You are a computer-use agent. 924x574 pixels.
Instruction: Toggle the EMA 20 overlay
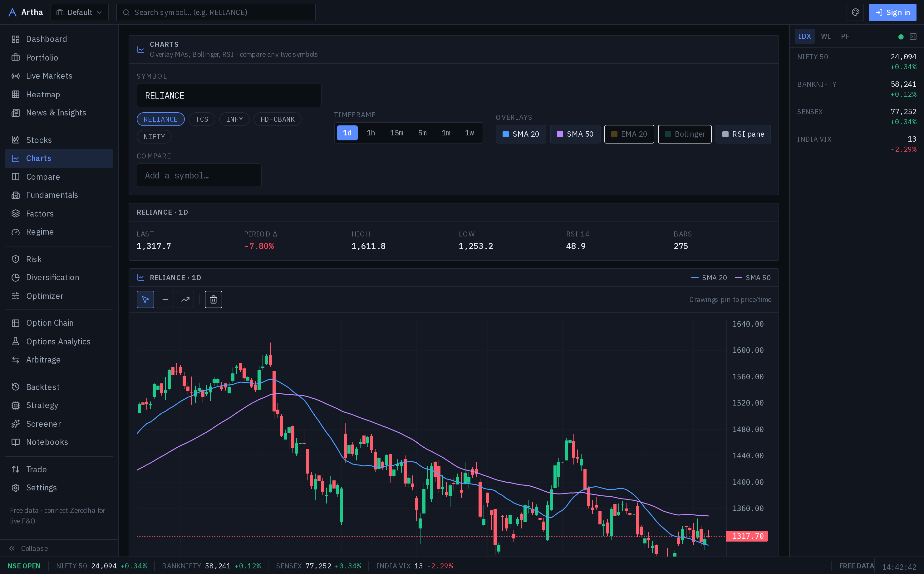[629, 134]
